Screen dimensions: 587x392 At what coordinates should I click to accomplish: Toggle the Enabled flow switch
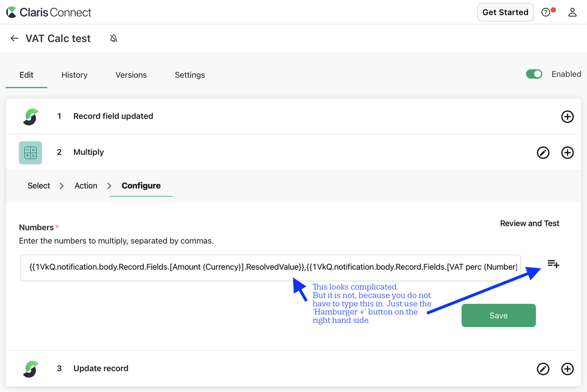click(534, 74)
